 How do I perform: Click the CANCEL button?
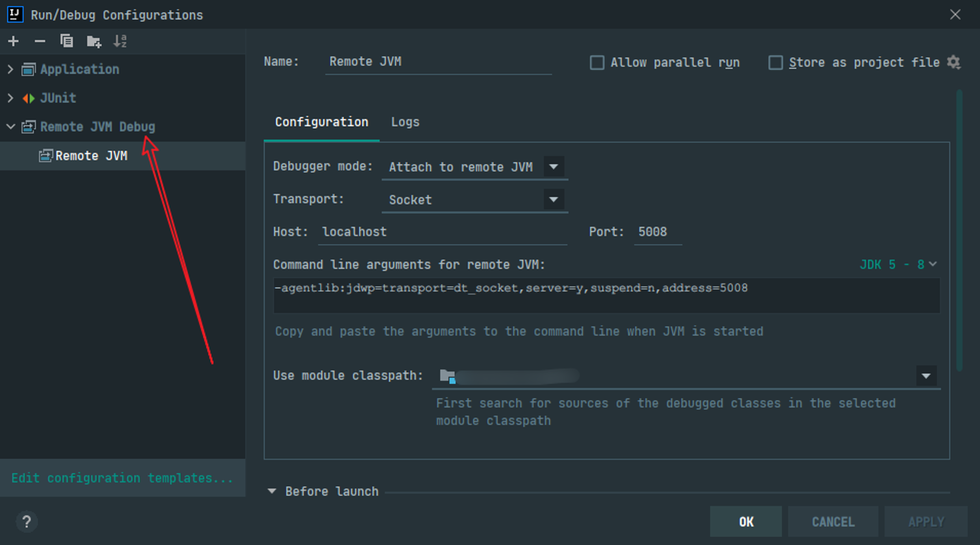pyautogui.click(x=833, y=522)
